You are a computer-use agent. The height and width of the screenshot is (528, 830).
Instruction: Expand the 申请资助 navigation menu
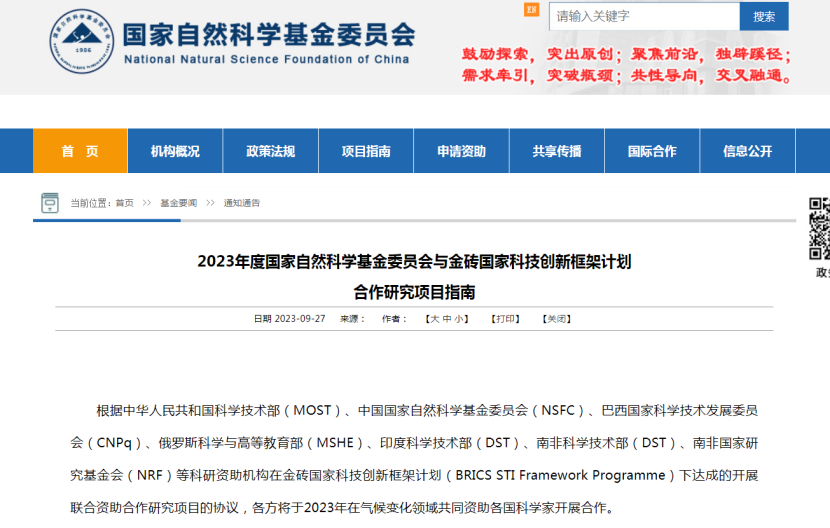(461, 151)
